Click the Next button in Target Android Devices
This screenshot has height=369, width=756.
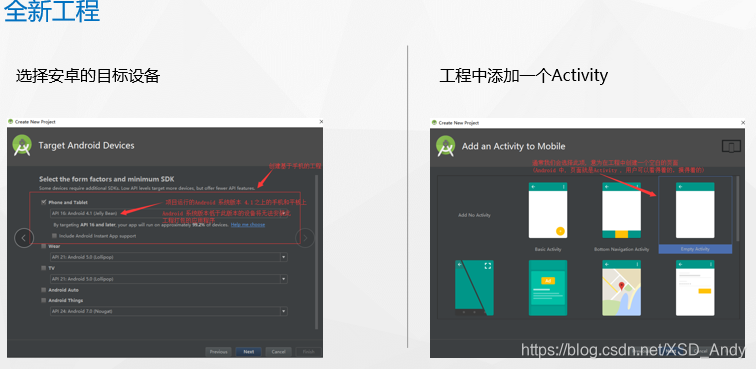pos(249,352)
